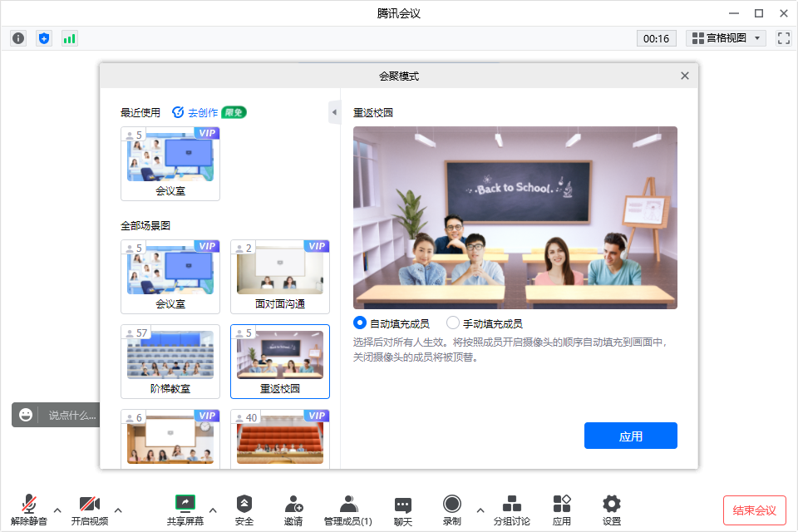The height and width of the screenshot is (532, 798).
Task: Open 邀请 invite participants
Action: tap(293, 510)
